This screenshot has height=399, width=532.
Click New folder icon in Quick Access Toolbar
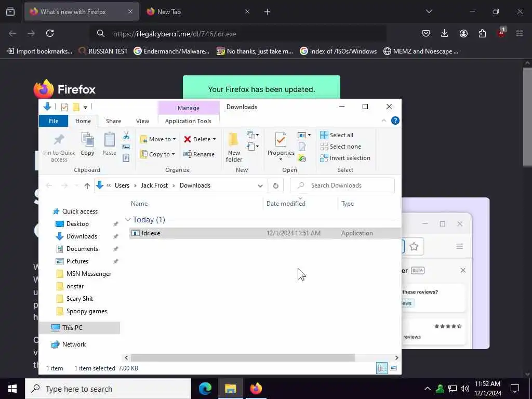[x=76, y=107]
